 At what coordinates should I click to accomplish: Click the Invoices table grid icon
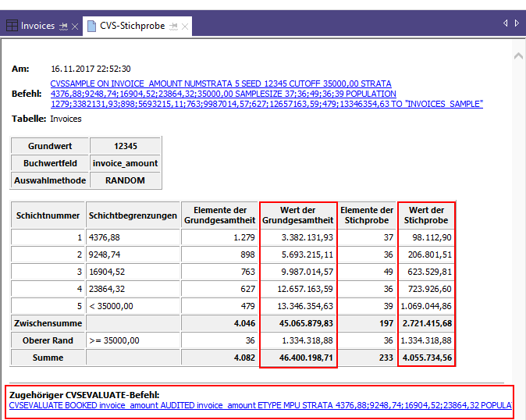coord(12,26)
